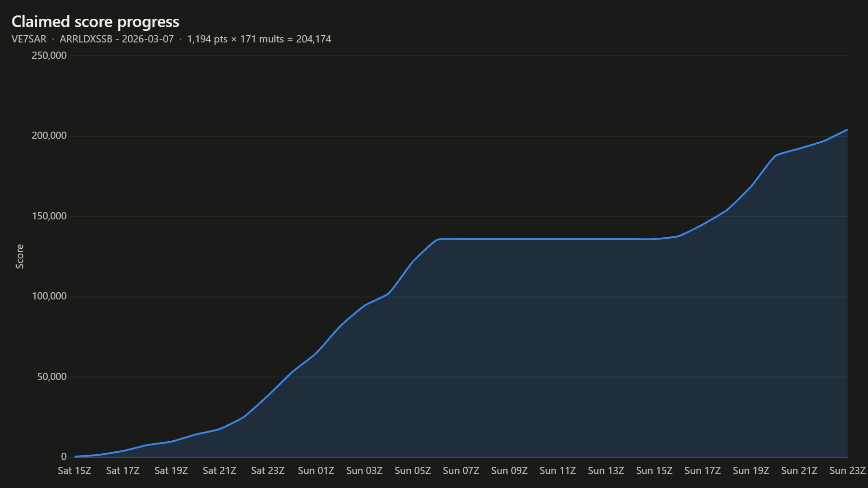This screenshot has width=868, height=488.
Task: Click the 'Sun 15Z' x-axis tick label
Action: (x=654, y=471)
